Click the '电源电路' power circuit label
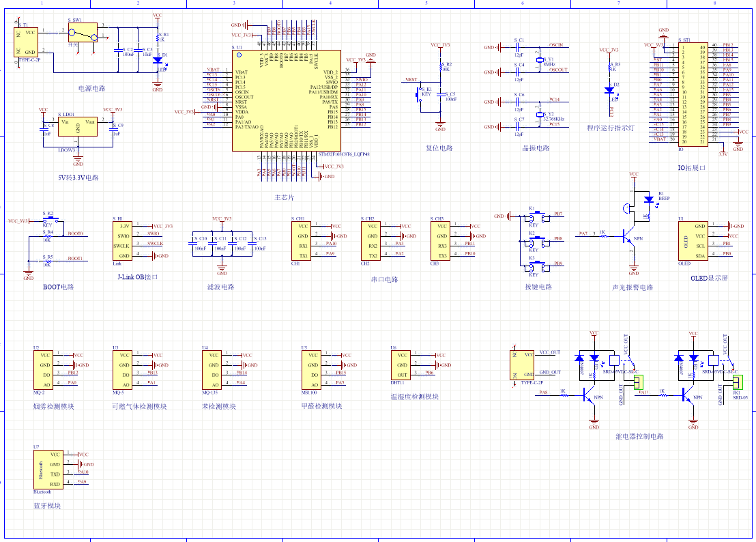The height and width of the screenshot is (542, 756). pos(91,89)
